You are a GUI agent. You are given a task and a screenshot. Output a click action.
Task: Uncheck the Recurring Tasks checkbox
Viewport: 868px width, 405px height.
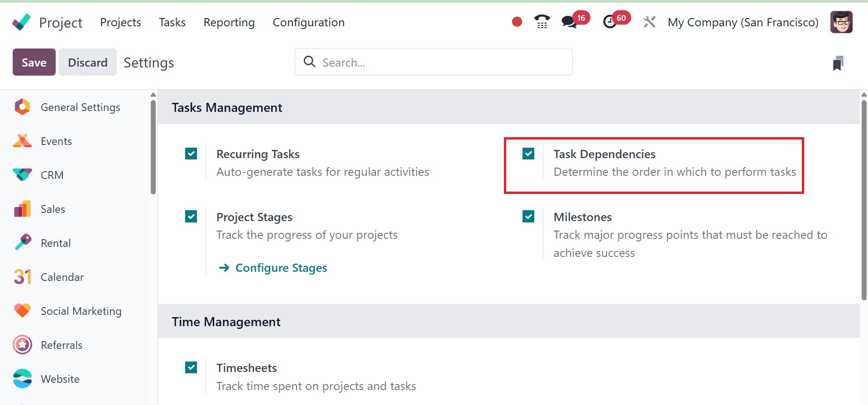(191, 154)
